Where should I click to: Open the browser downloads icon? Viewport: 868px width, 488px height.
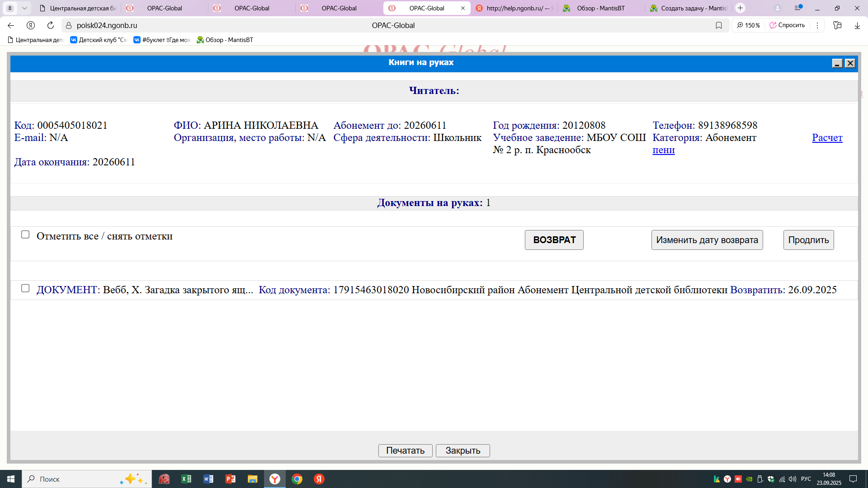coord(857,25)
